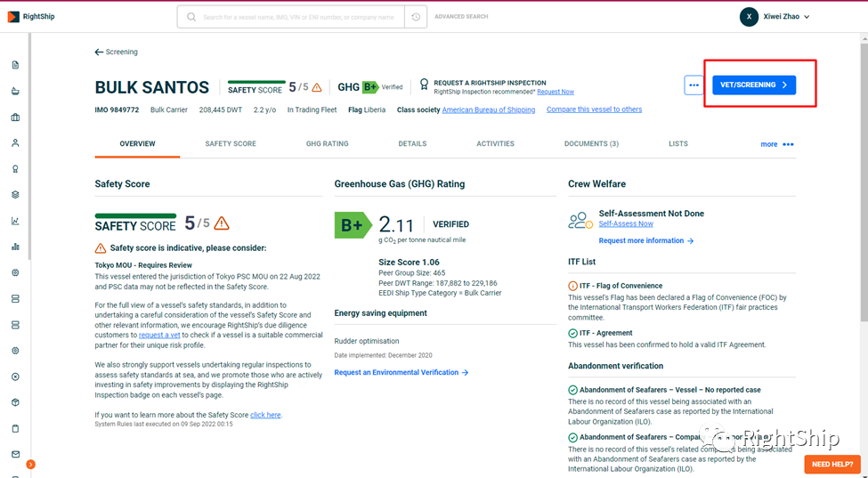Open the cube icon in left sidebar
The image size is (868, 478).
point(15,402)
